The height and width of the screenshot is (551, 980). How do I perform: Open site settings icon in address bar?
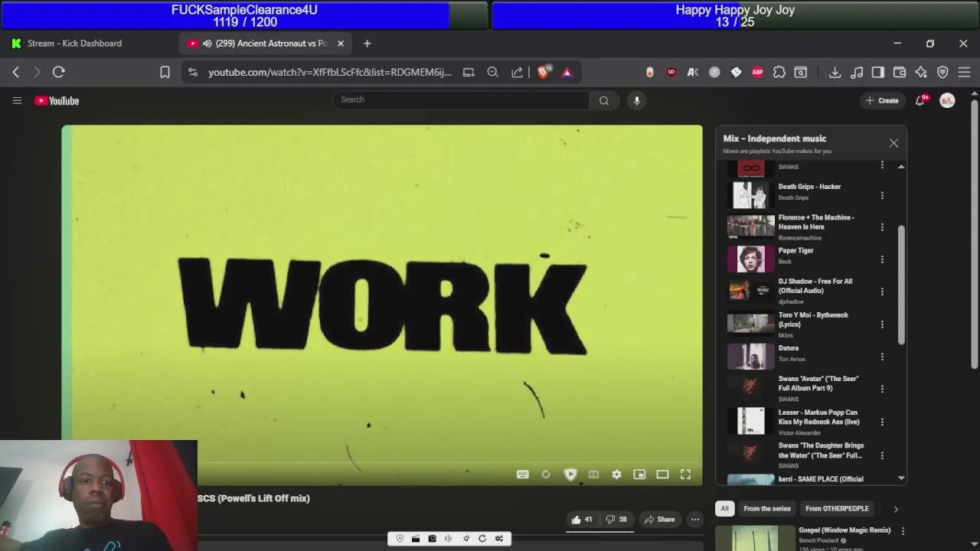(193, 72)
